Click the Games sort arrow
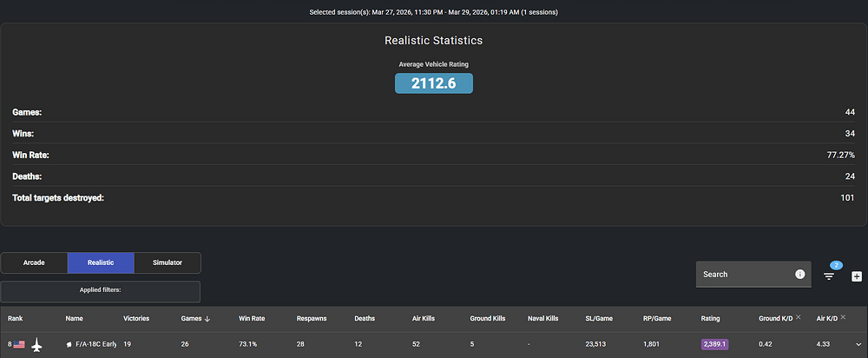Image resolution: width=868 pixels, height=358 pixels. coord(207,319)
